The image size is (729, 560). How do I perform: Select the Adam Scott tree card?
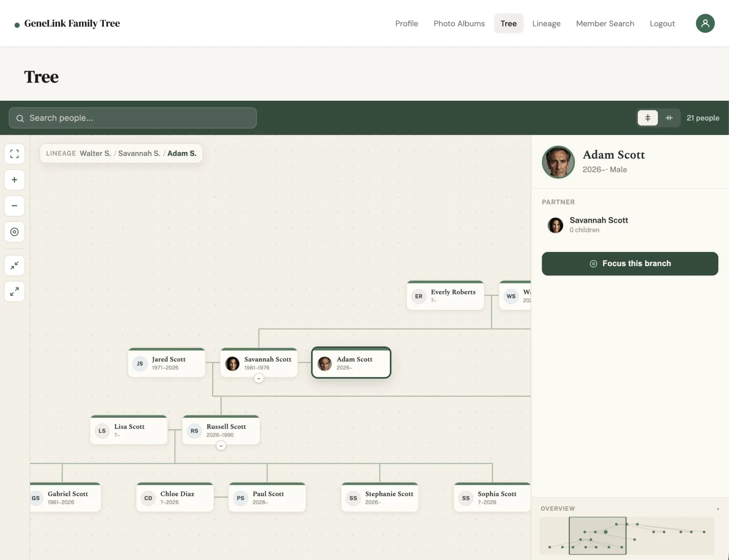point(351,363)
